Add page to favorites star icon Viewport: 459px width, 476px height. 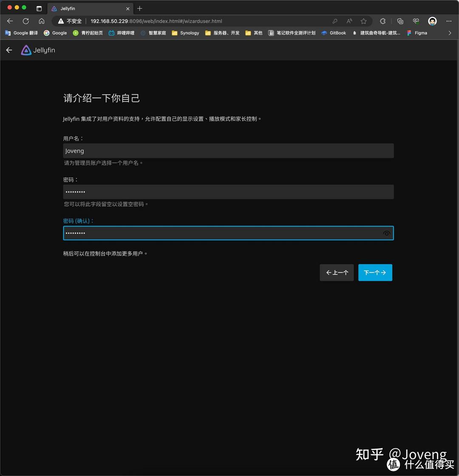coord(364,21)
